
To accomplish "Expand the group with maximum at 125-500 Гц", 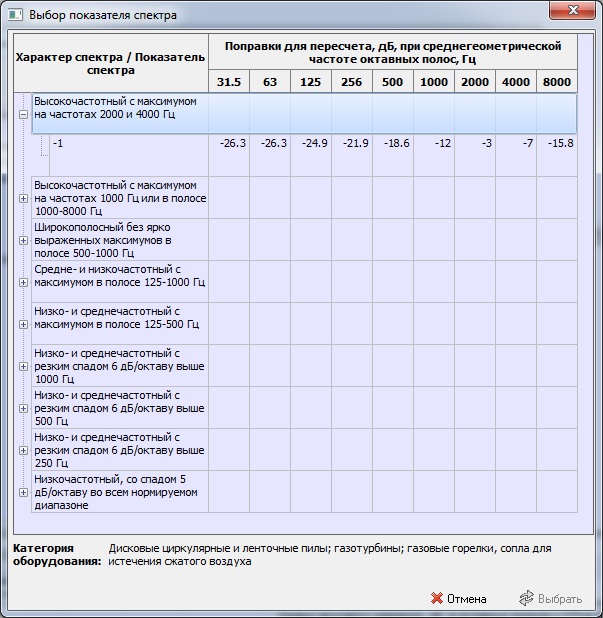I will click(23, 324).
